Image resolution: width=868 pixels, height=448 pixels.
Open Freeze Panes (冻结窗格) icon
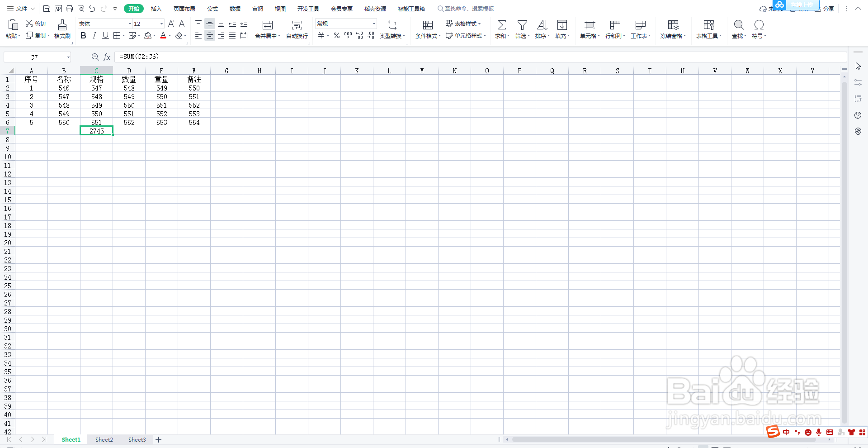673,25
